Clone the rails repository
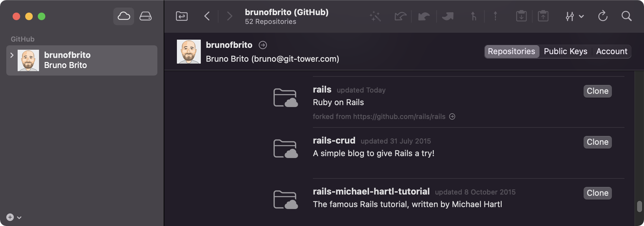 click(x=597, y=91)
